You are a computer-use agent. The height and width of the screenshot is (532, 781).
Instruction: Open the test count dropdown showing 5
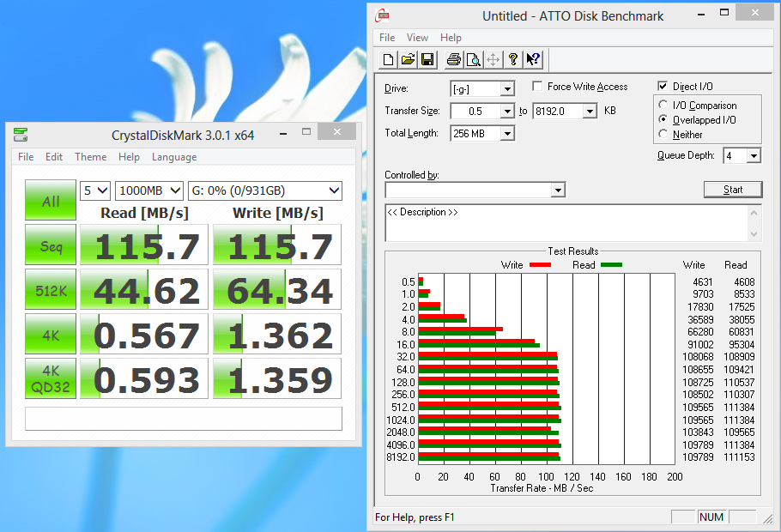(95, 190)
